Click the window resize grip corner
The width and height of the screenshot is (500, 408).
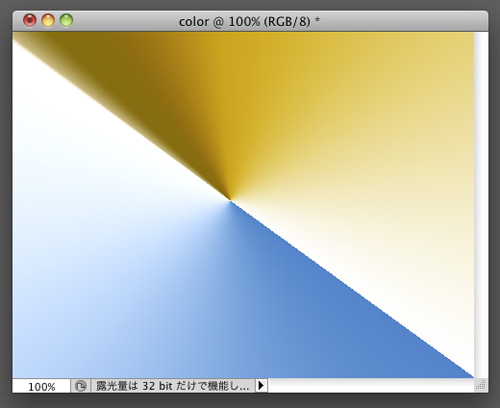pyautogui.click(x=481, y=386)
